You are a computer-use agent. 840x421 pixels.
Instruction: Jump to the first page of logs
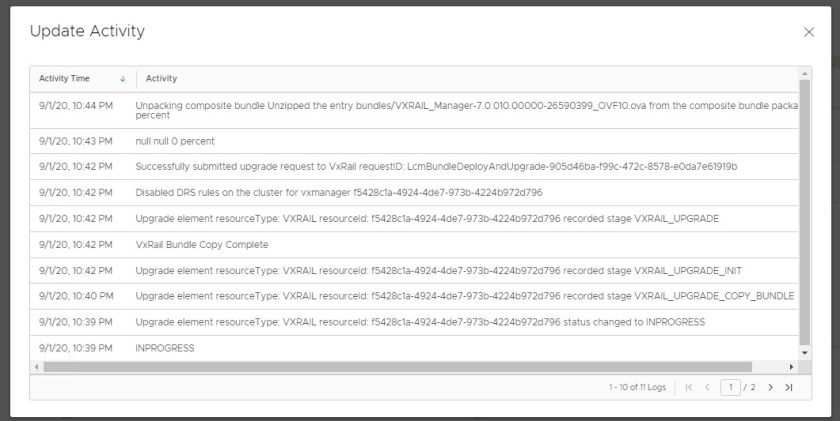(x=688, y=387)
